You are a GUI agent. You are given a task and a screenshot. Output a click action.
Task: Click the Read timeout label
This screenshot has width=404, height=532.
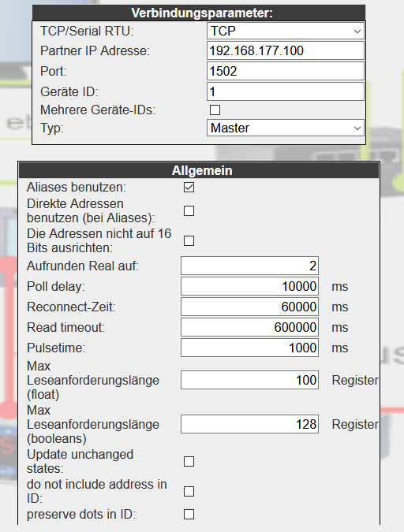click(x=65, y=327)
